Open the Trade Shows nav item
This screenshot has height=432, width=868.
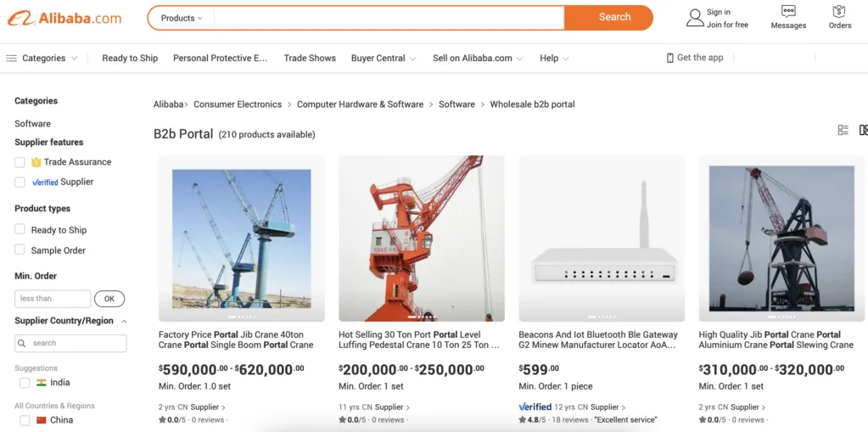310,59
